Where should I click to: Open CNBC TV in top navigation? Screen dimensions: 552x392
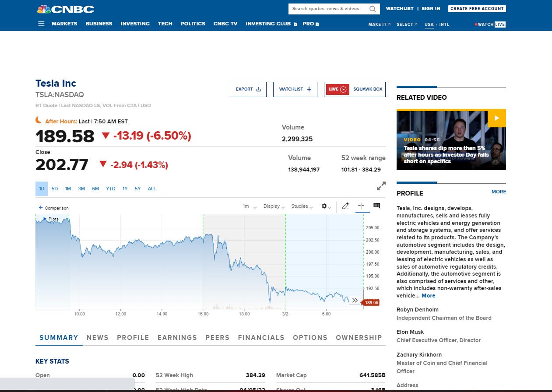pos(225,24)
